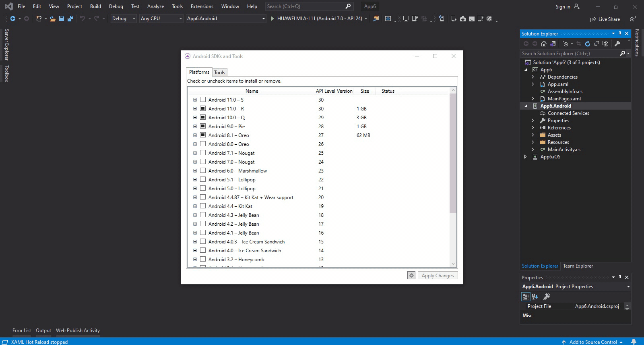This screenshot has height=345, width=644.
Task: Click Alphabetical sort icon in Properties panel
Action: 535,297
